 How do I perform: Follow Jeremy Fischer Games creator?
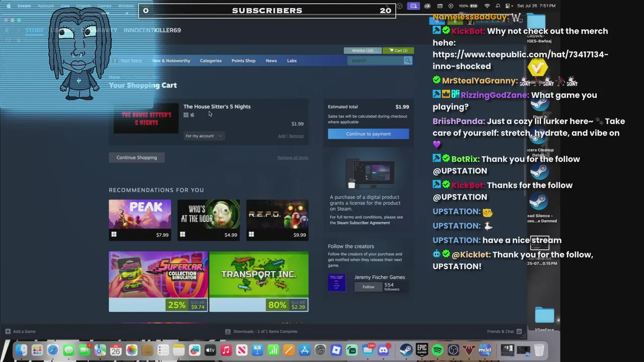tap(368, 287)
